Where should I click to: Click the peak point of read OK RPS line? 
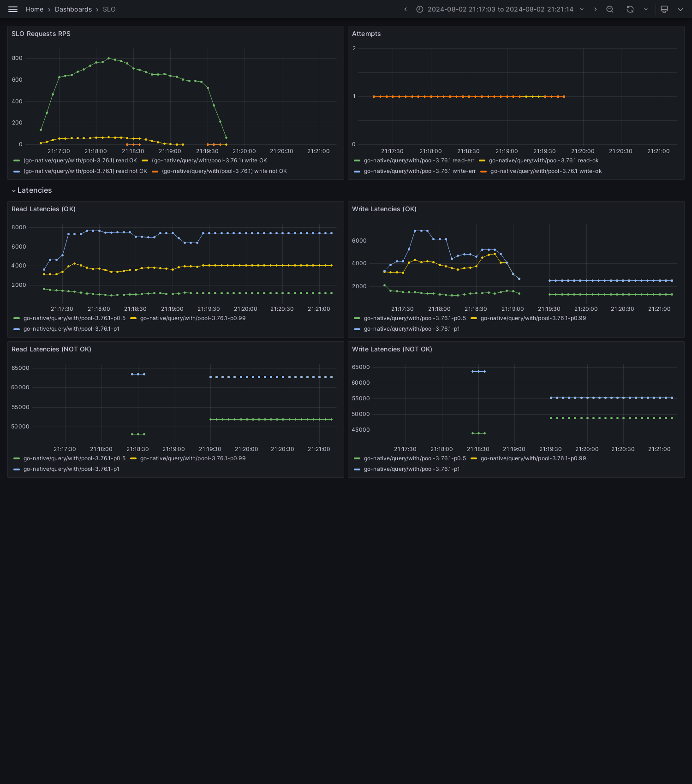[108, 58]
